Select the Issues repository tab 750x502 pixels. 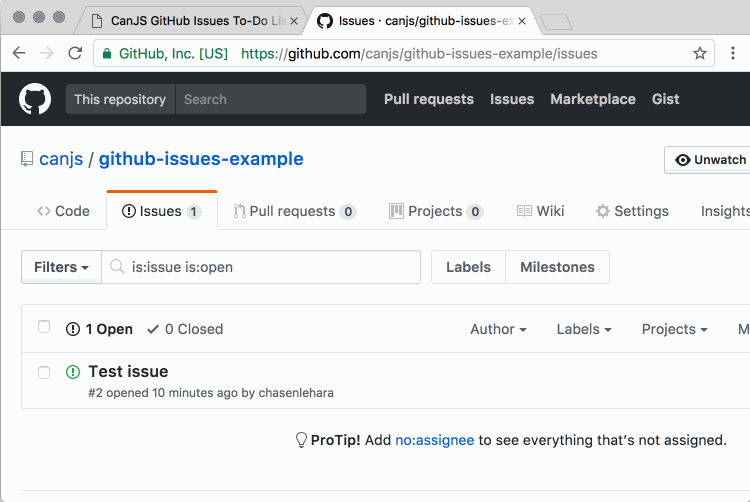point(162,211)
